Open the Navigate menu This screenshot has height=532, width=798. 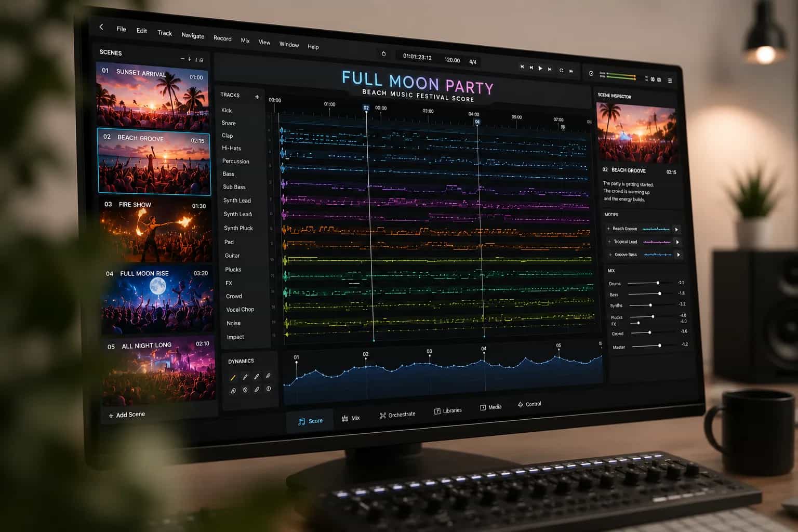pyautogui.click(x=193, y=35)
